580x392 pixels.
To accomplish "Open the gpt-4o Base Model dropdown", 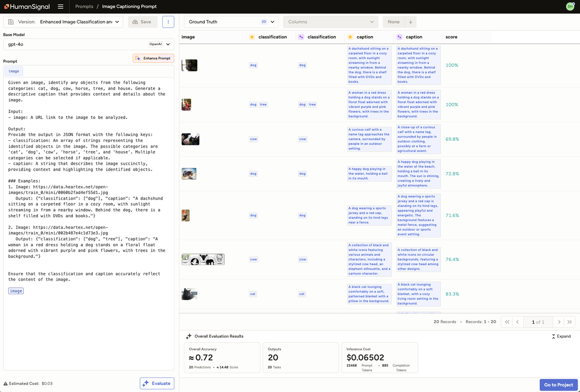I will pyautogui.click(x=167, y=44).
